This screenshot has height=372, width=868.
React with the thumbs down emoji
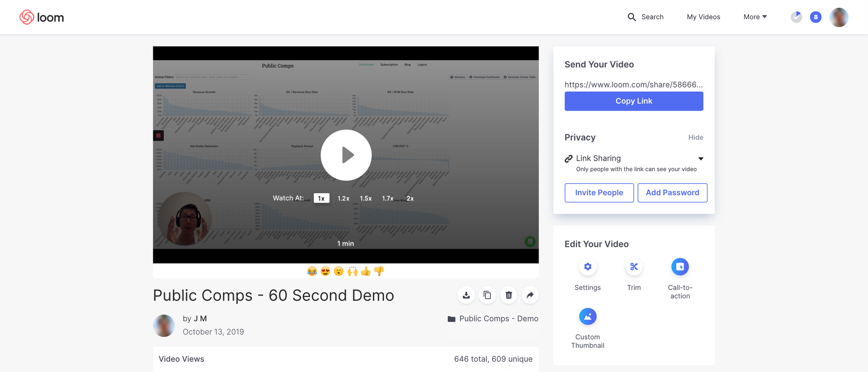pos(379,271)
